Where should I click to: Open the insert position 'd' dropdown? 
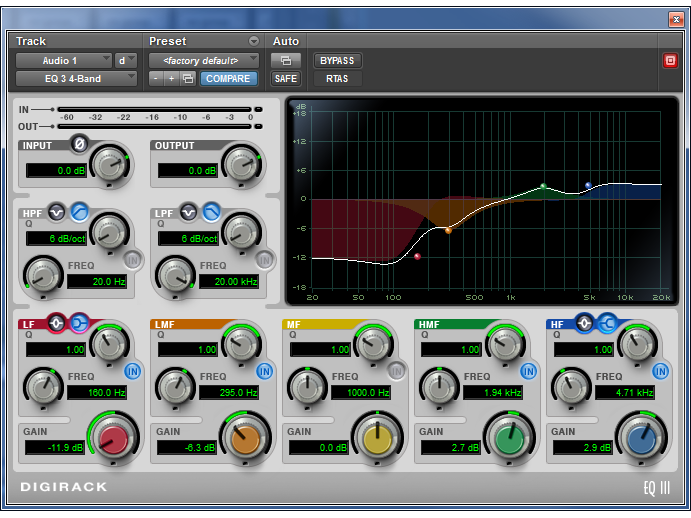click(126, 60)
